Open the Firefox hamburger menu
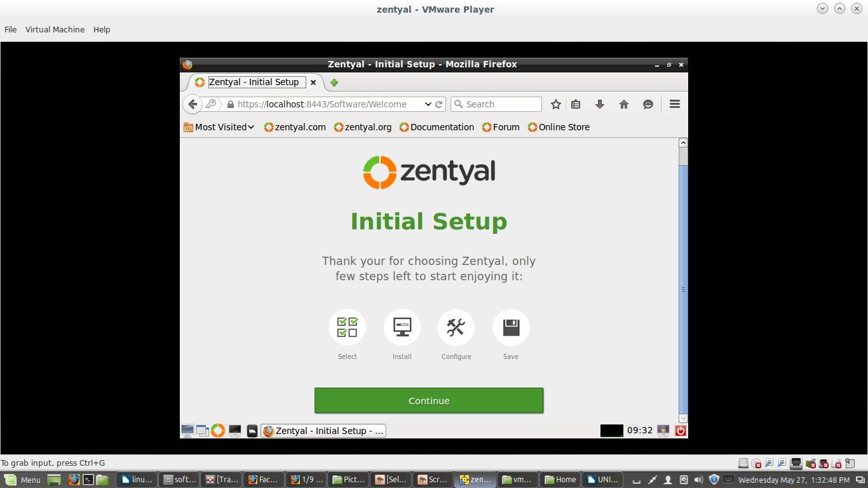 click(x=675, y=104)
